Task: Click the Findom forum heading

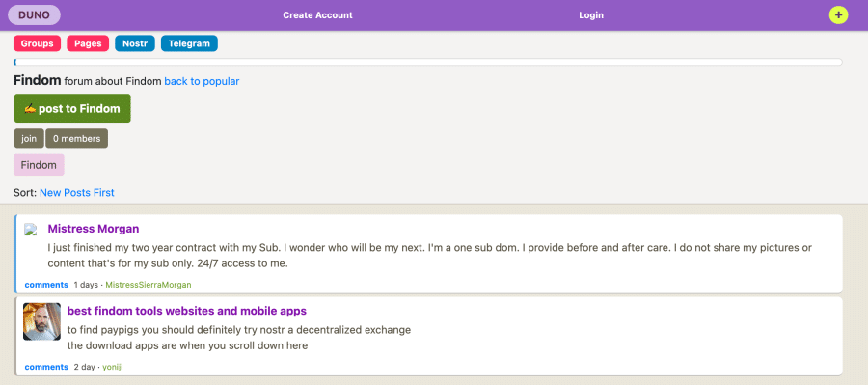Action: click(x=37, y=81)
